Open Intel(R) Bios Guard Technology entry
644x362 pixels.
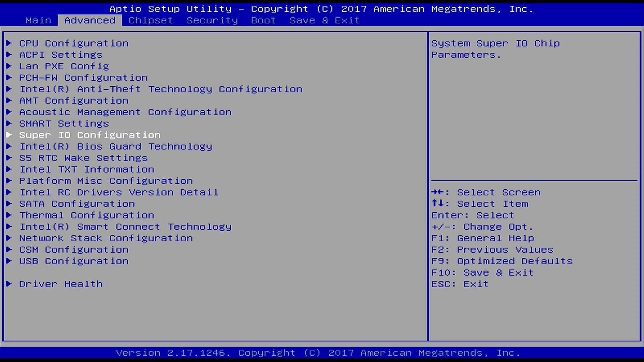point(116,146)
